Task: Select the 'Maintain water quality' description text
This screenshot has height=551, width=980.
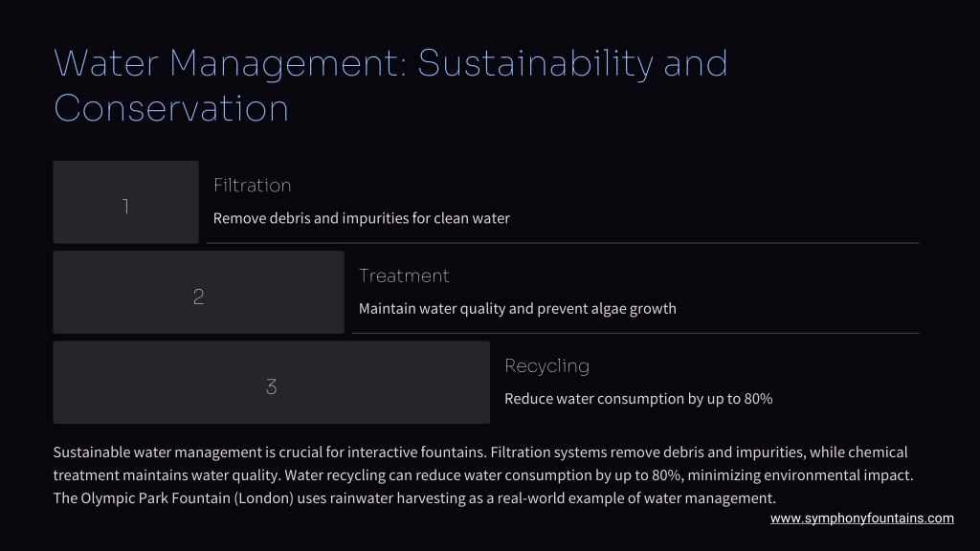Action: (x=518, y=309)
